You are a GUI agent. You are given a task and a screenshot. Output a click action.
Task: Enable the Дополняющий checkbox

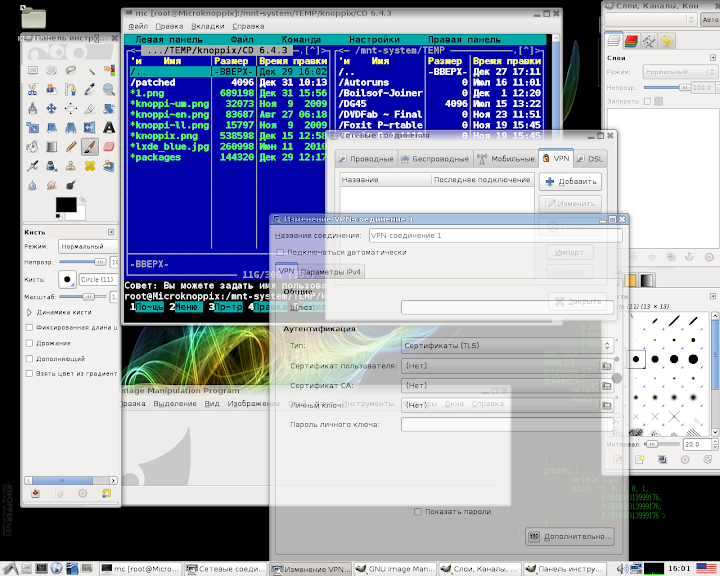pos(29,359)
